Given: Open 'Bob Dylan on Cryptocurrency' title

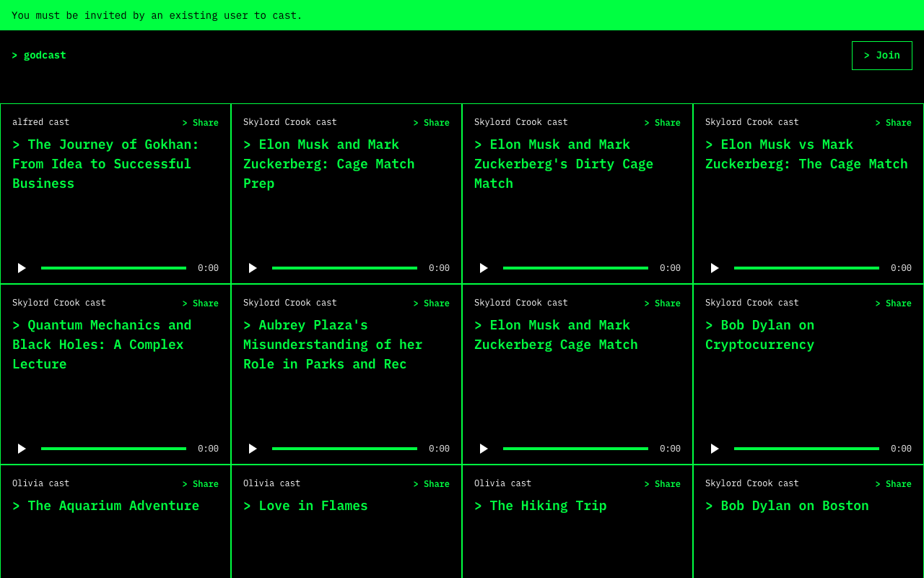Looking at the screenshot, I should [x=760, y=335].
